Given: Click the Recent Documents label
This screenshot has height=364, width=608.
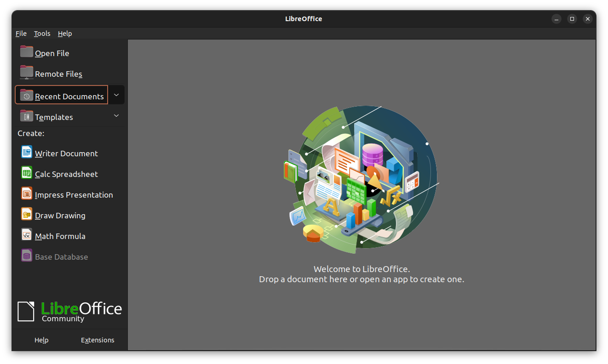Looking at the screenshot, I should point(69,97).
